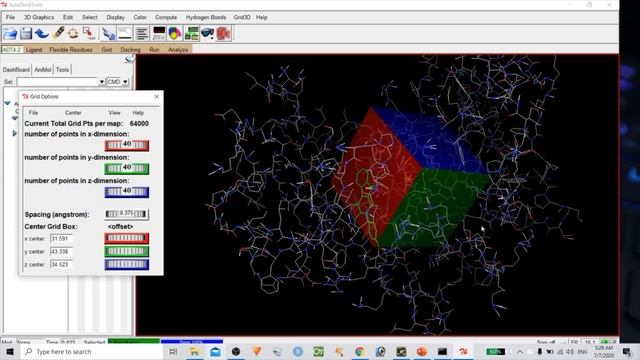The image size is (640, 360).
Task: Click the Spacing angstrom thumbwheel
Action: (x=126, y=214)
